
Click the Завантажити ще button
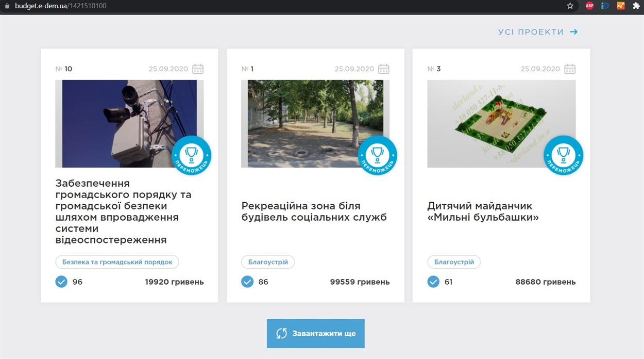pyautogui.click(x=315, y=333)
